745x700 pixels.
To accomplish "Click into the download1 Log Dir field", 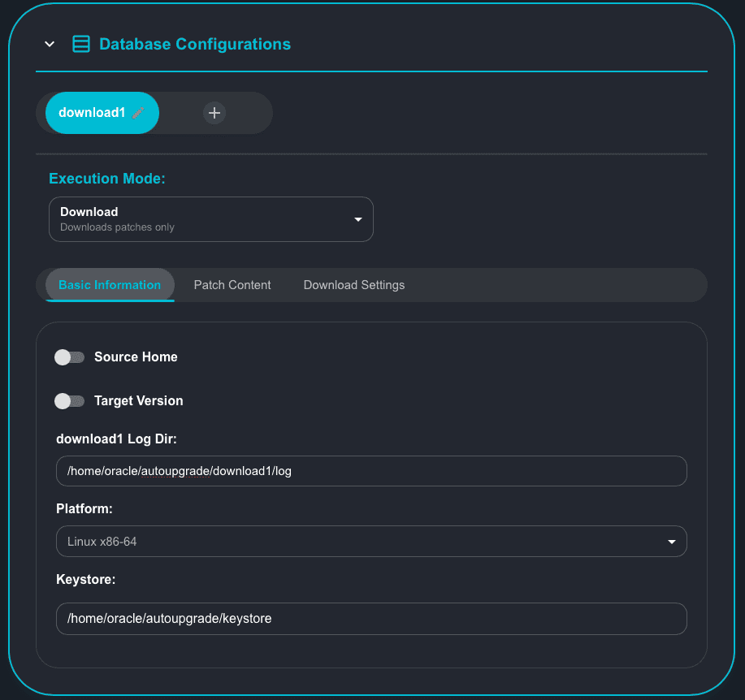I will tap(371, 471).
